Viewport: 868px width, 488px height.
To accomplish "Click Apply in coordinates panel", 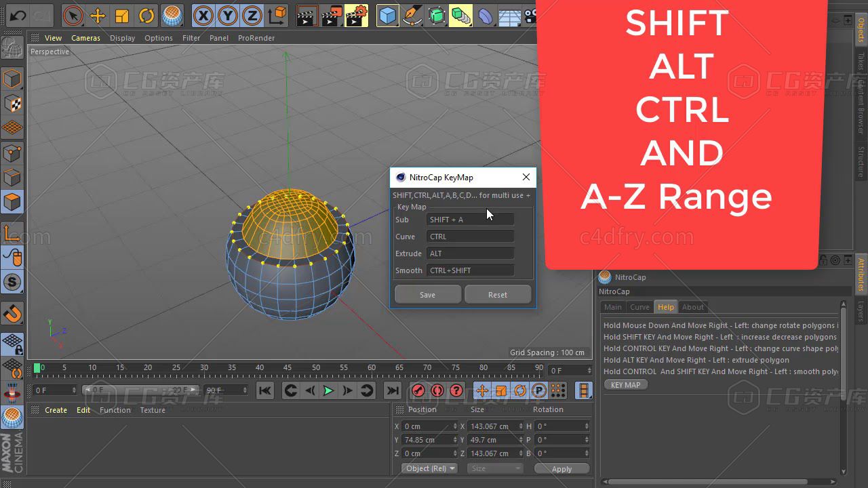I will click(x=561, y=469).
